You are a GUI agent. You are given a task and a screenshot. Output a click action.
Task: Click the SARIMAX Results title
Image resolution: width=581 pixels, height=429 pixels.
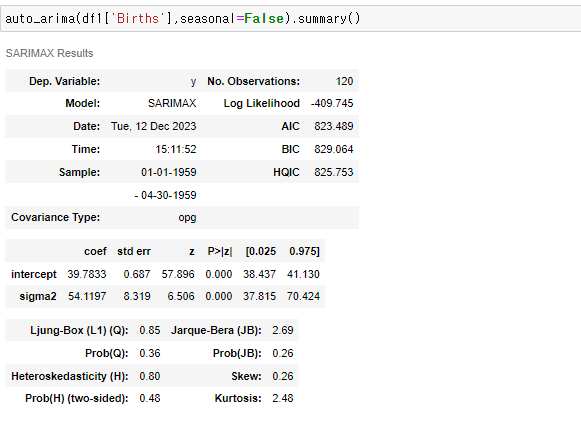point(49,53)
